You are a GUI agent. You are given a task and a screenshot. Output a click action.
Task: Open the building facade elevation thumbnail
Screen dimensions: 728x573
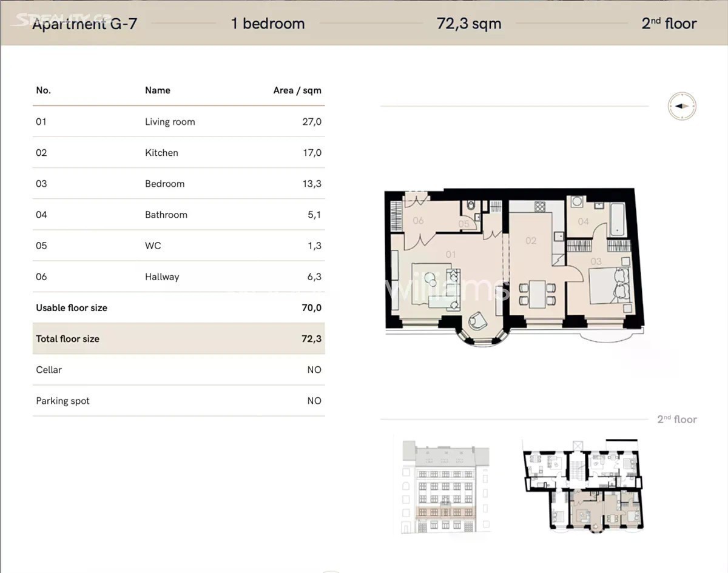[x=445, y=484]
